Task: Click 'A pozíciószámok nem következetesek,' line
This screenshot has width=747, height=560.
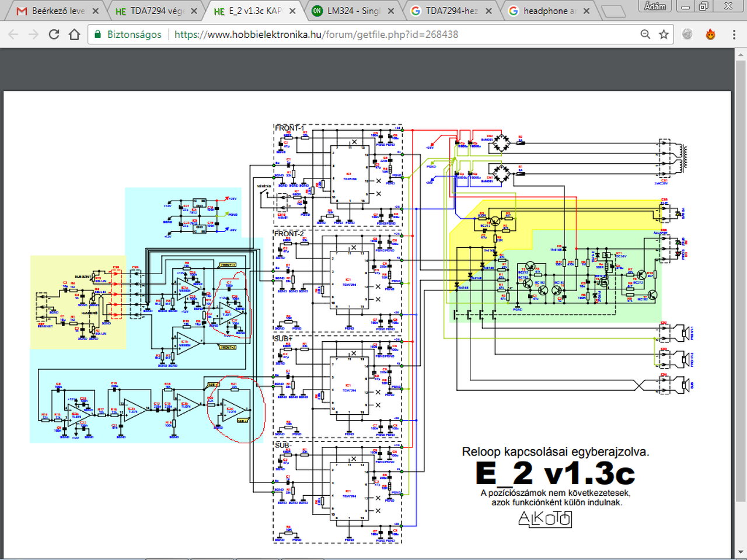Action: click(x=556, y=493)
